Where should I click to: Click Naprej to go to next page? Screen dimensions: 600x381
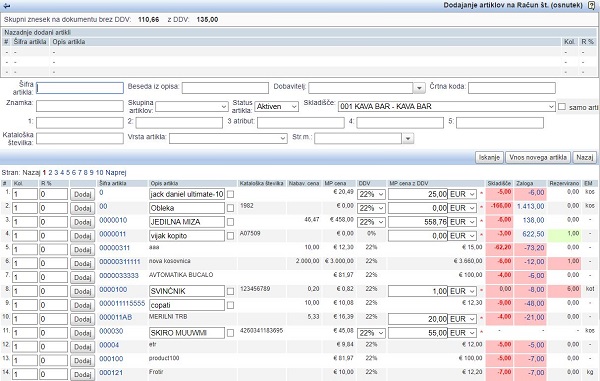(116, 173)
